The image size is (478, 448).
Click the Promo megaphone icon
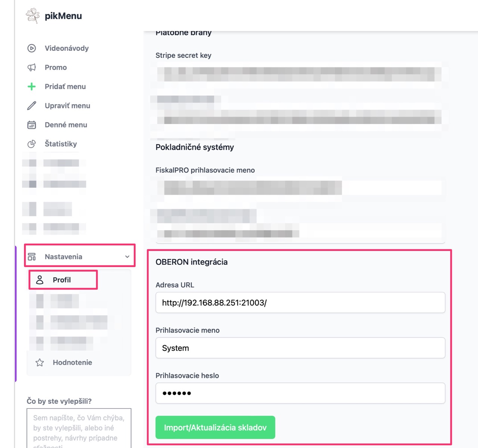(x=32, y=67)
